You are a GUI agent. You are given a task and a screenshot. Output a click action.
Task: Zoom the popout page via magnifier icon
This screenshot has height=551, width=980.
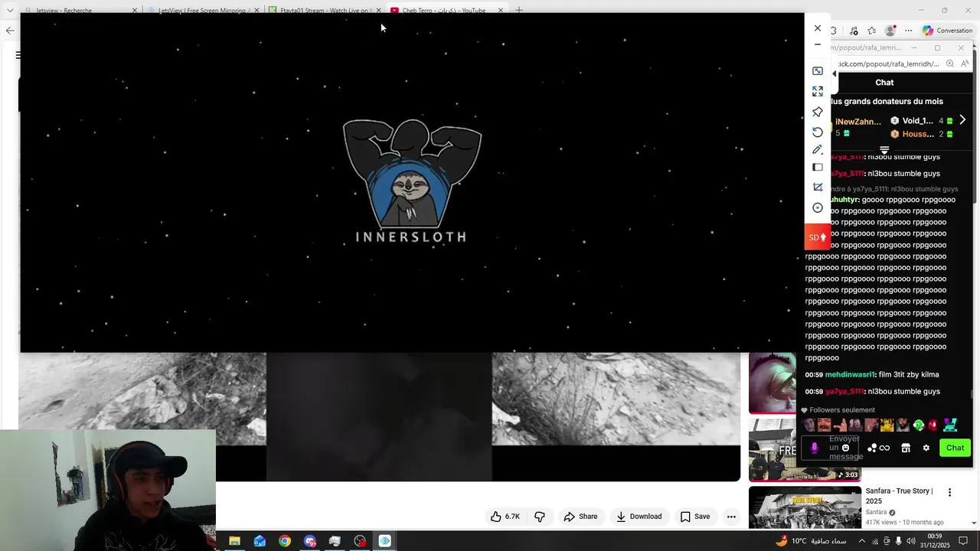(949, 64)
